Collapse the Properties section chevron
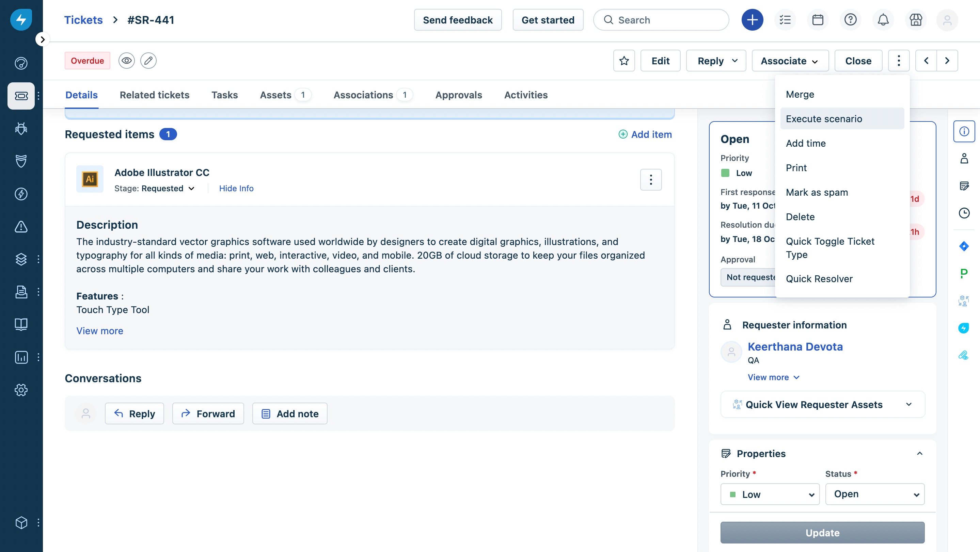Viewport: 980px width, 552px height. click(919, 453)
